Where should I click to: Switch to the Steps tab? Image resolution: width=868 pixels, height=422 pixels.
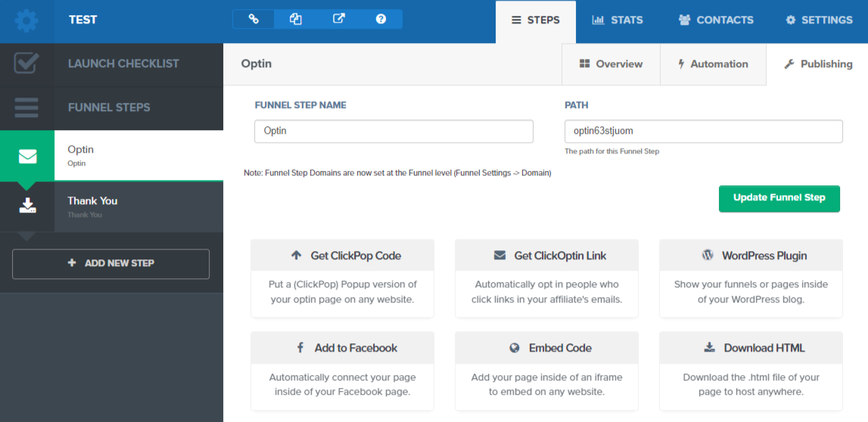click(x=535, y=22)
